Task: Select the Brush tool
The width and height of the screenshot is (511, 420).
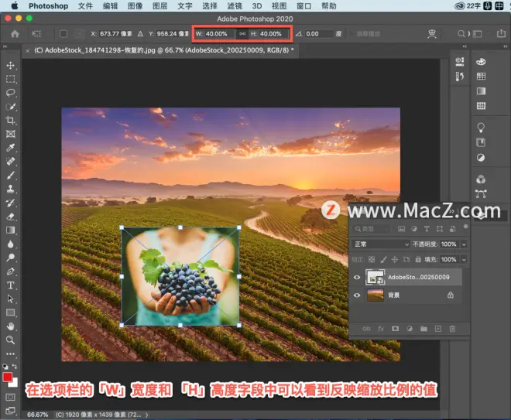Action: (10, 175)
